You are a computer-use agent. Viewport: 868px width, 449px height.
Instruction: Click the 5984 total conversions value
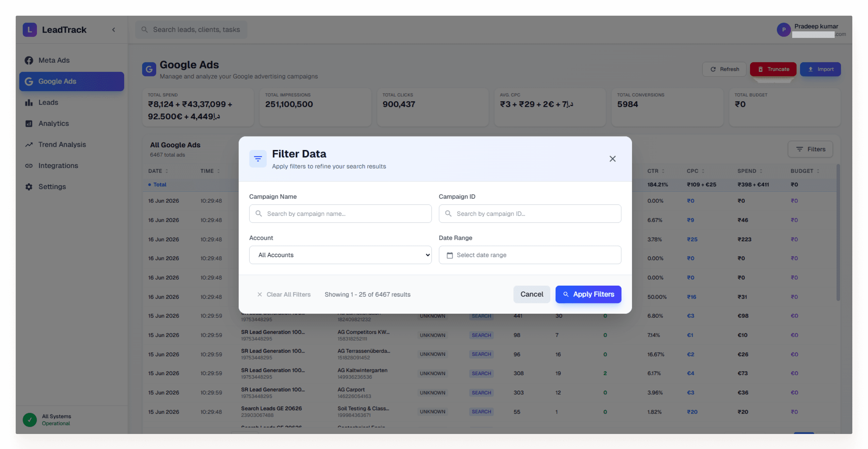click(627, 105)
